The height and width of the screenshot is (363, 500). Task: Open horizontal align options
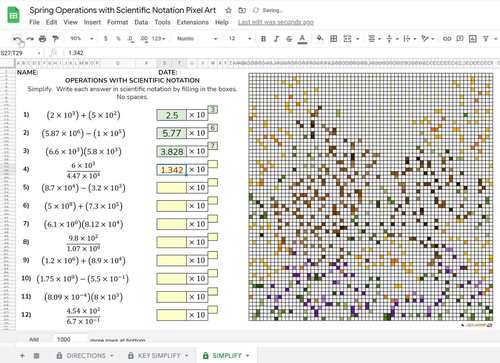coord(374,39)
